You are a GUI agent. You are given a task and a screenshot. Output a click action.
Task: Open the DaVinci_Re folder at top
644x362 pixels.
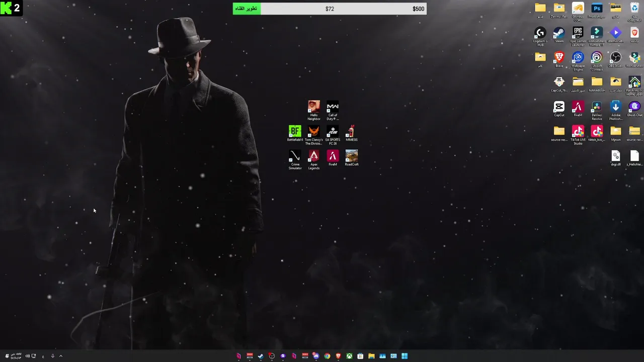(559, 10)
